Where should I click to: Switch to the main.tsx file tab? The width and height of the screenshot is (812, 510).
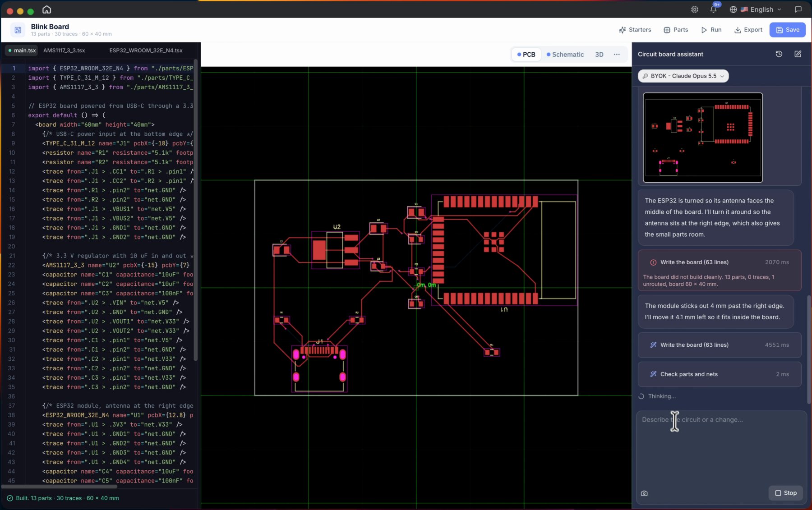pos(21,51)
